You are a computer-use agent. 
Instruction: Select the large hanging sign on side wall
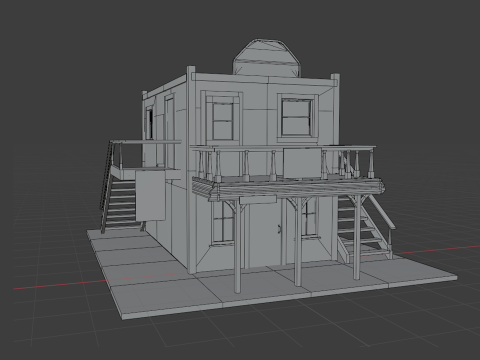click(150, 195)
